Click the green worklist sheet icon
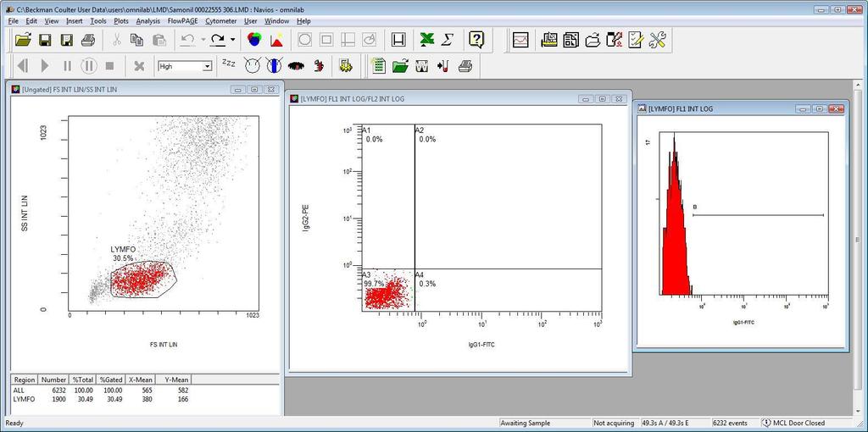 tap(378, 66)
